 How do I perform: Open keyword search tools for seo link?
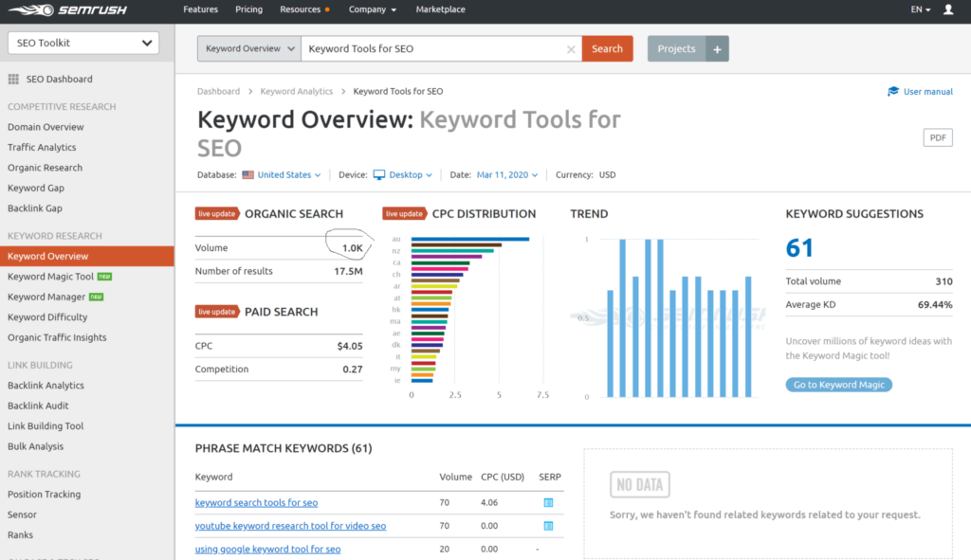256,502
